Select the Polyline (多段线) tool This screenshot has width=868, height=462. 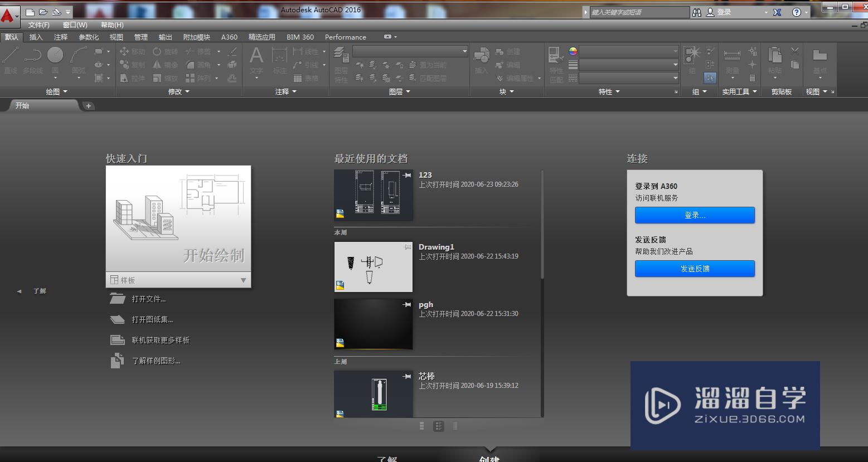tap(33, 60)
